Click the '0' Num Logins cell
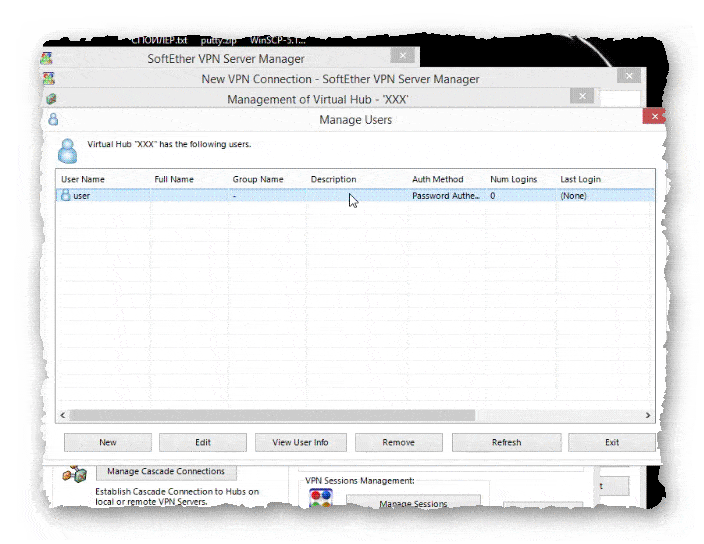Viewport: 704px width, 544px height. [x=493, y=196]
